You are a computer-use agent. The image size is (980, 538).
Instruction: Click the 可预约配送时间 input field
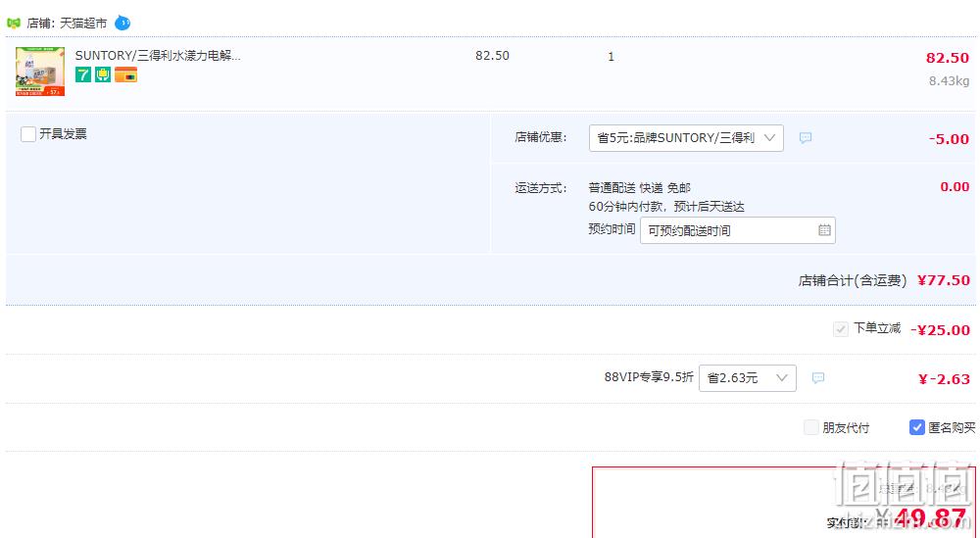point(738,230)
